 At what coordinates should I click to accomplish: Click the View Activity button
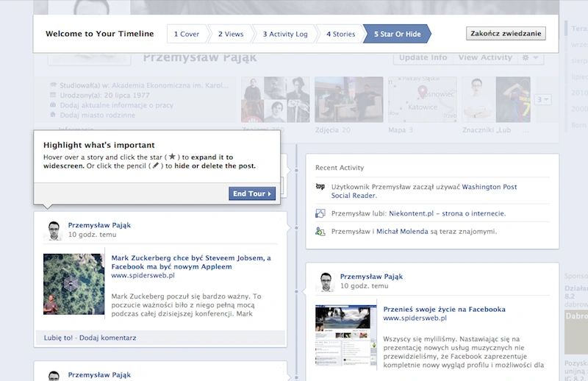click(x=485, y=57)
